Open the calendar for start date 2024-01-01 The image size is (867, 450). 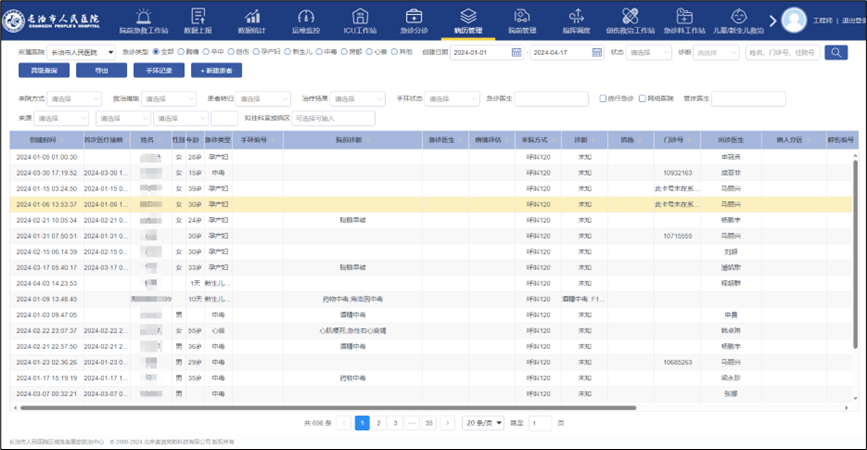coord(516,53)
